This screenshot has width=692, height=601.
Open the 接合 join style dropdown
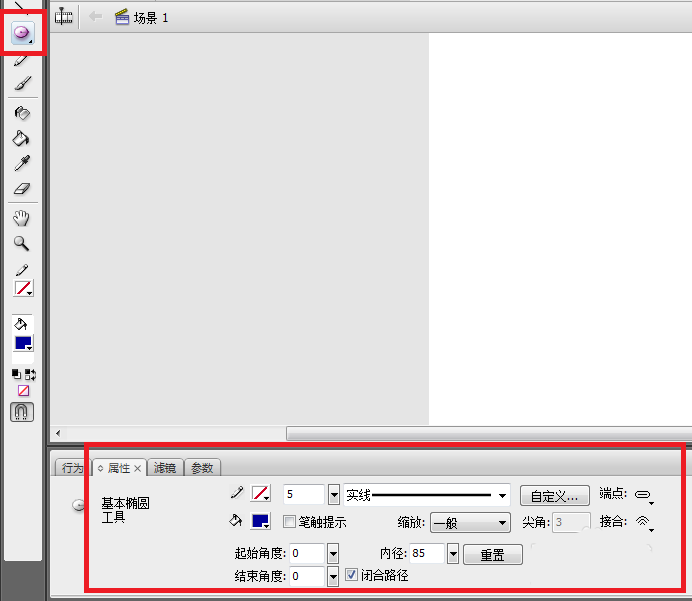click(x=644, y=523)
